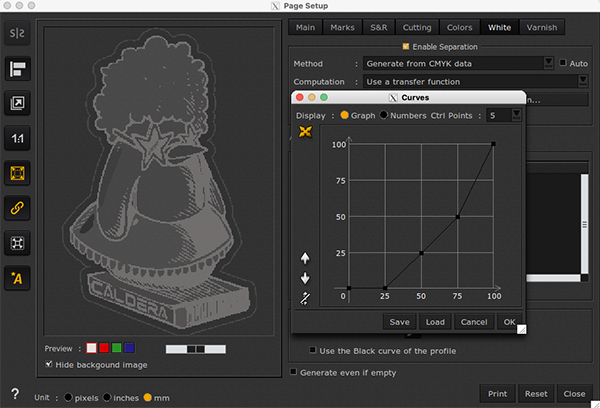Click the *A annotation icon
Image resolution: width=600 pixels, height=408 pixels.
coord(17,278)
